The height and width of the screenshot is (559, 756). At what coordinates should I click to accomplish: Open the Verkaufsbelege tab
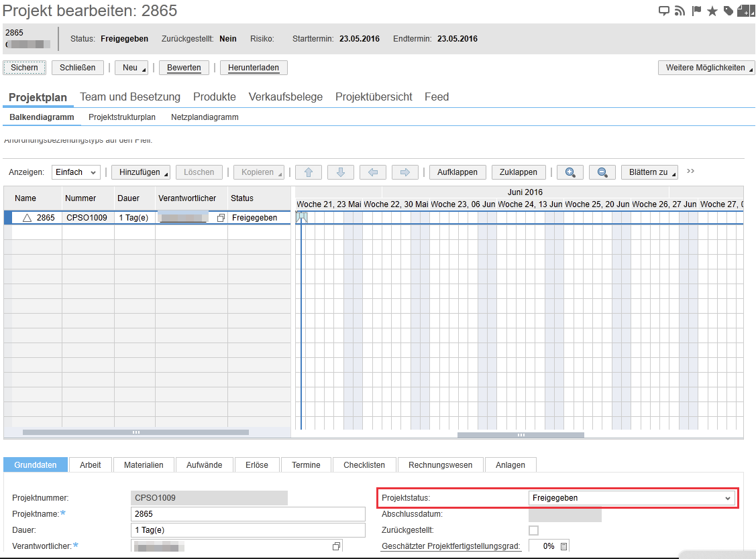[286, 97]
